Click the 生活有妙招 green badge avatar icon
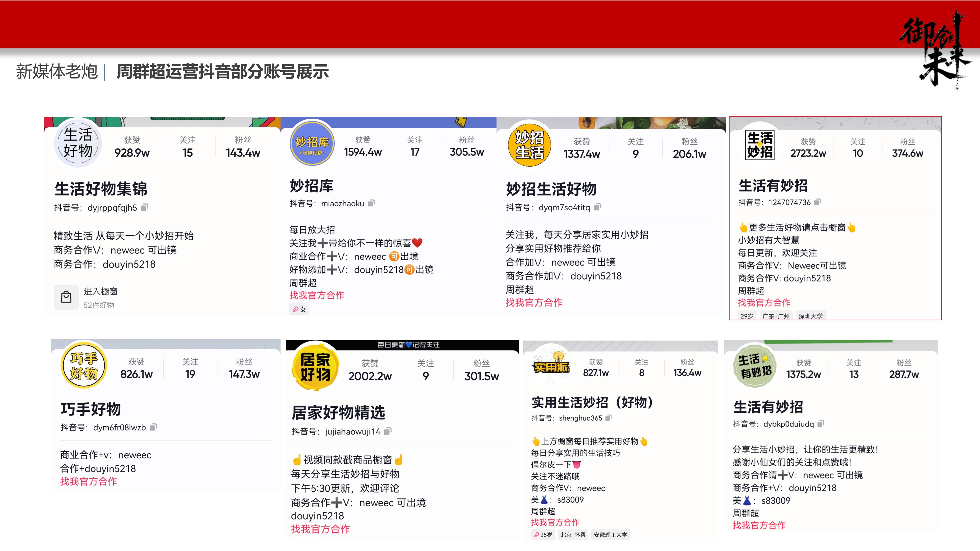The height and width of the screenshot is (551, 980). point(754,367)
